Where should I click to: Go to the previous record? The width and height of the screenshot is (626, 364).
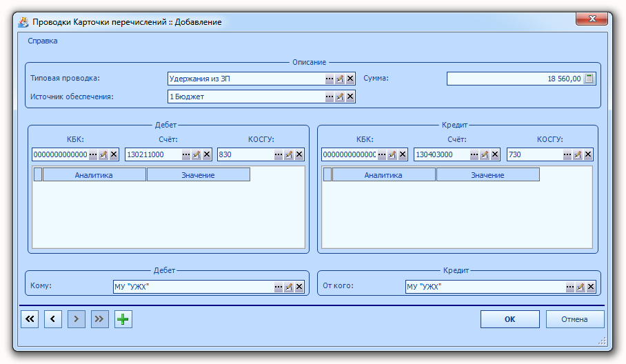[x=52, y=319]
